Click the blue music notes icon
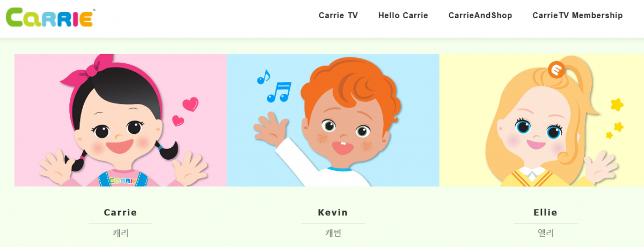644x247 pixels. (274, 86)
